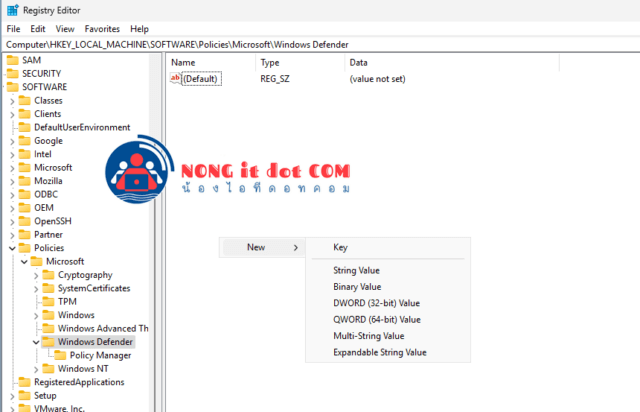The height and width of the screenshot is (412, 640).
Task: Select the Partner folder icon
Action: (24, 235)
